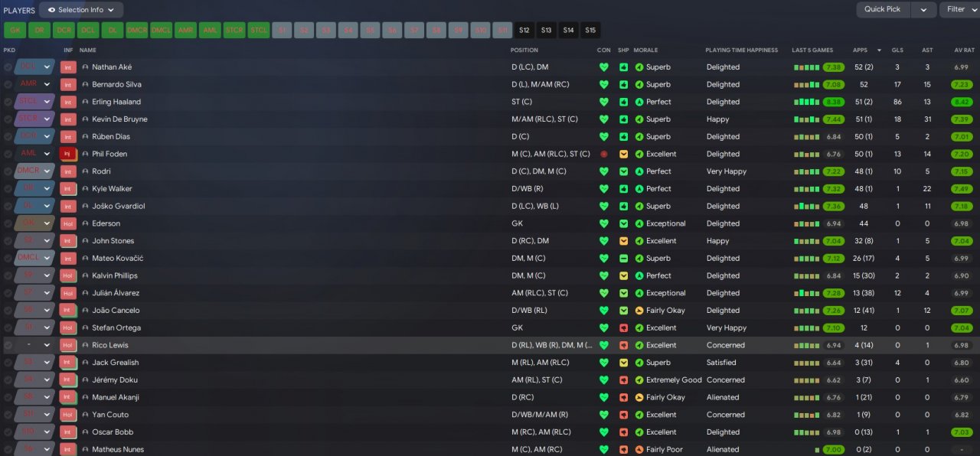Sort by the APPS column header
This screenshot has width=980, height=456.
(x=861, y=50)
